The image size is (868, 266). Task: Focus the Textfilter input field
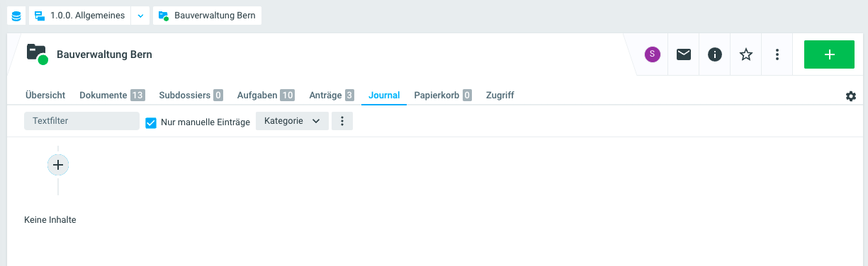(81, 121)
